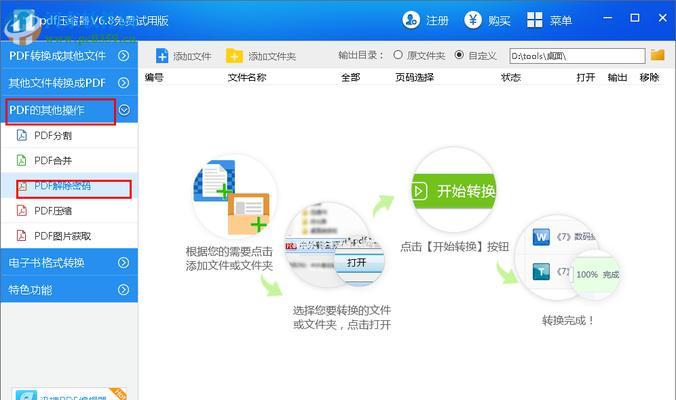The image size is (676, 400).
Task: Click the 全部 column header
Action: [351, 77]
